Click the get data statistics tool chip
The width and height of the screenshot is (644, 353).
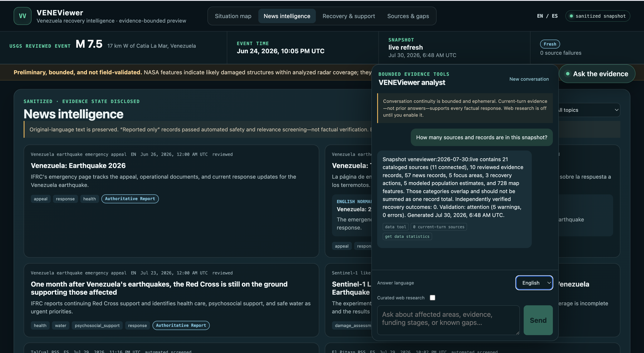point(407,236)
